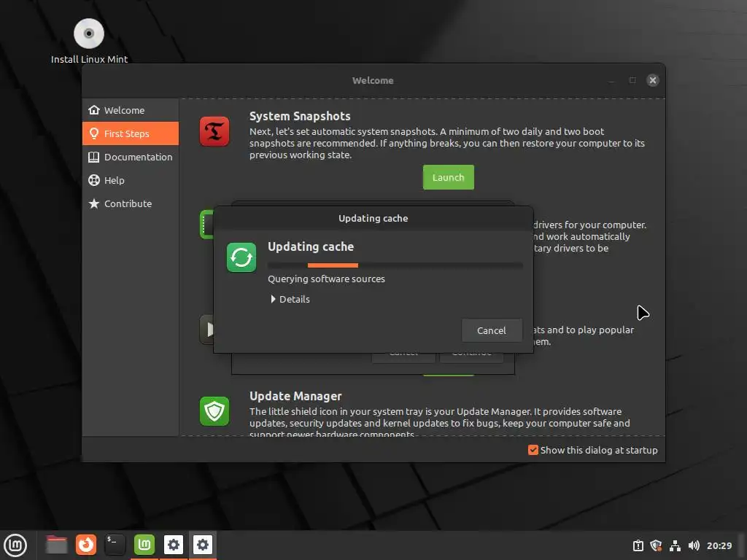The image size is (747, 560).
Task: Close the Welcome window
Action: [653, 80]
